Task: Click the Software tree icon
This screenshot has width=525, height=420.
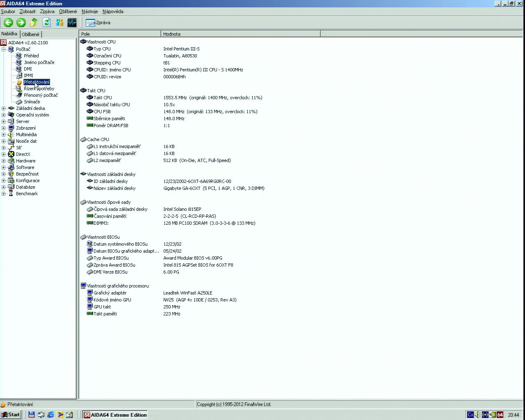Action: (11, 167)
